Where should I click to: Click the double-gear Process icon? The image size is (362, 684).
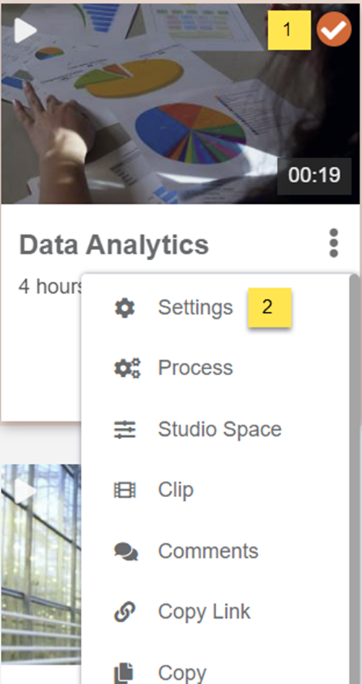coord(127,368)
